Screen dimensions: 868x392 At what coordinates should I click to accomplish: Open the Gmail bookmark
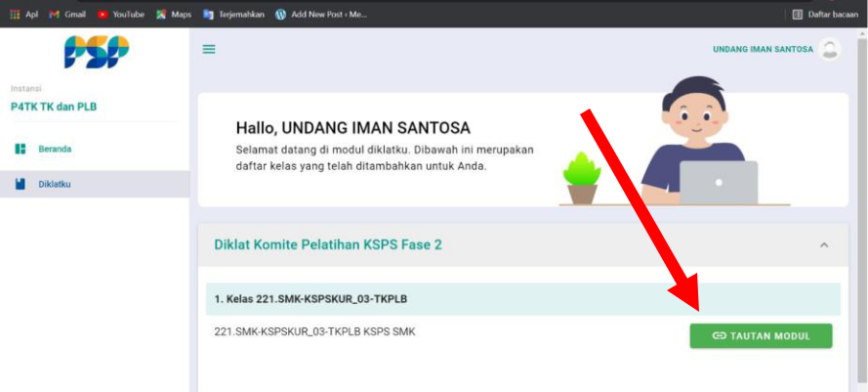pos(67,15)
